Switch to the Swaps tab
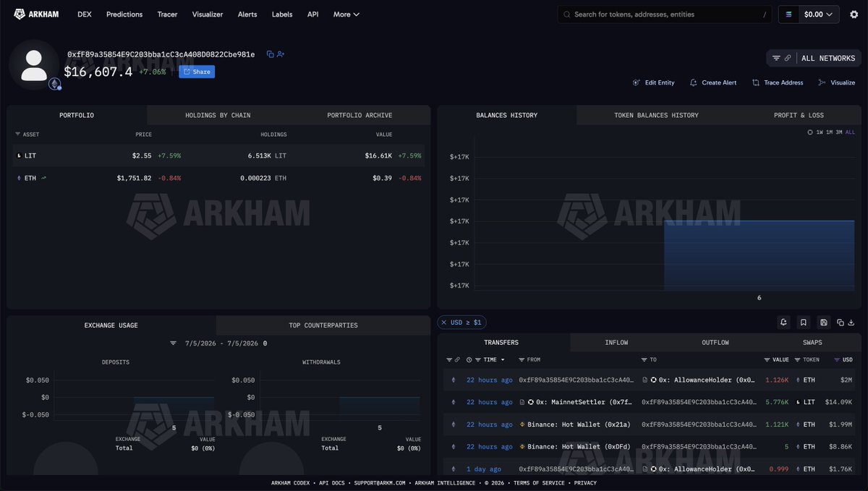 point(812,343)
